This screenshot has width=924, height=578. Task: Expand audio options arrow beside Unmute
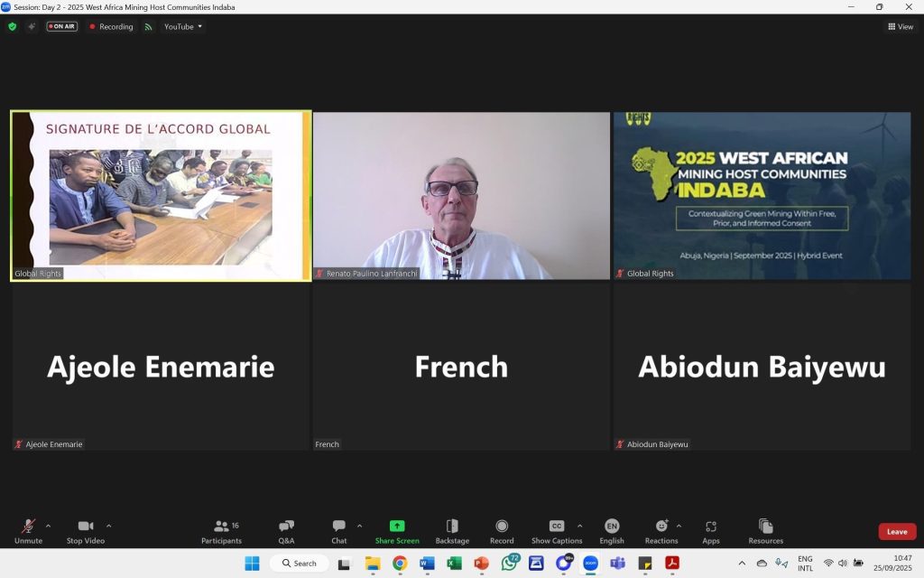48,526
